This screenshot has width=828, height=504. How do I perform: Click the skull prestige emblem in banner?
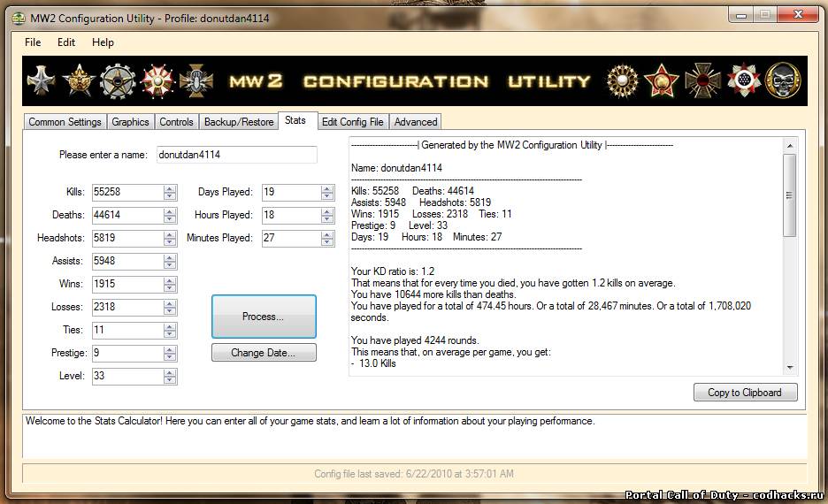point(782,80)
